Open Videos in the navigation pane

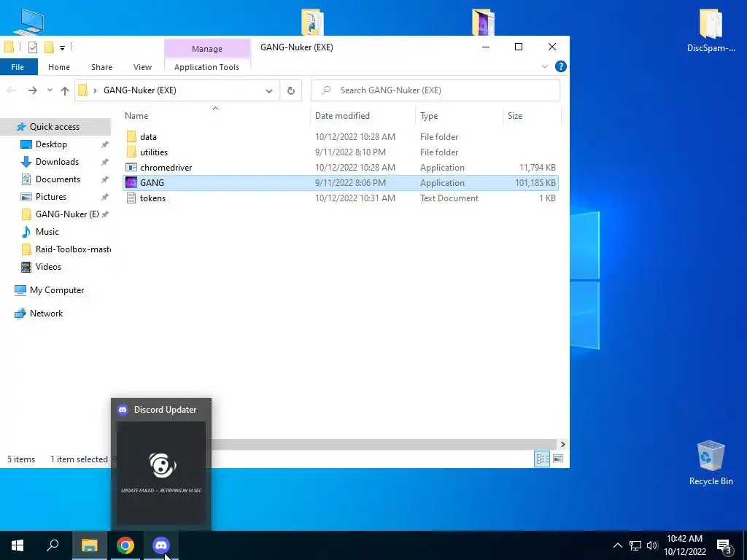49,267
